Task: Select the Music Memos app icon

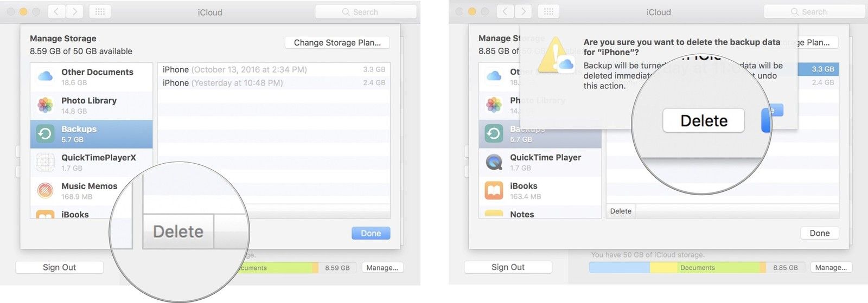Action: (46, 191)
